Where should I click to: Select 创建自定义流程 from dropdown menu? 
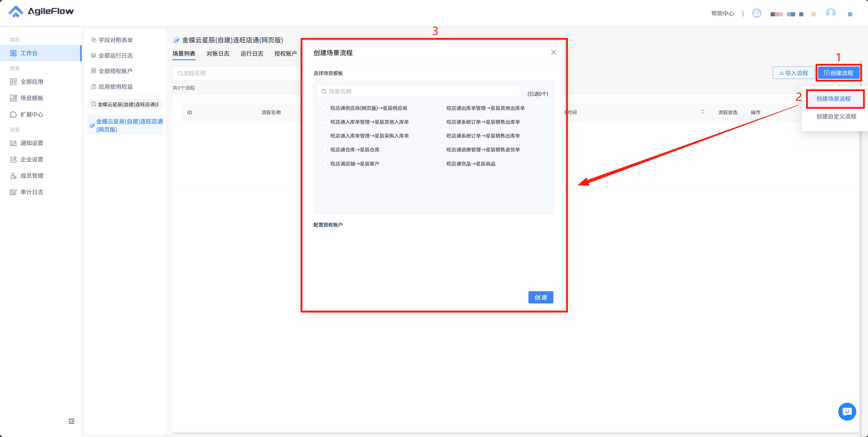pos(836,116)
